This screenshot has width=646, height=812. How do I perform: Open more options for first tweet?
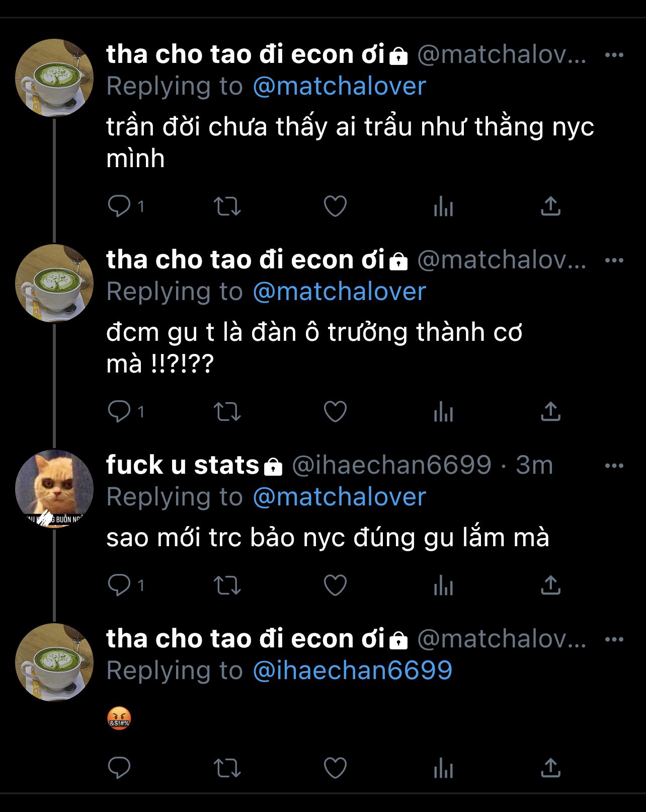[x=614, y=55]
